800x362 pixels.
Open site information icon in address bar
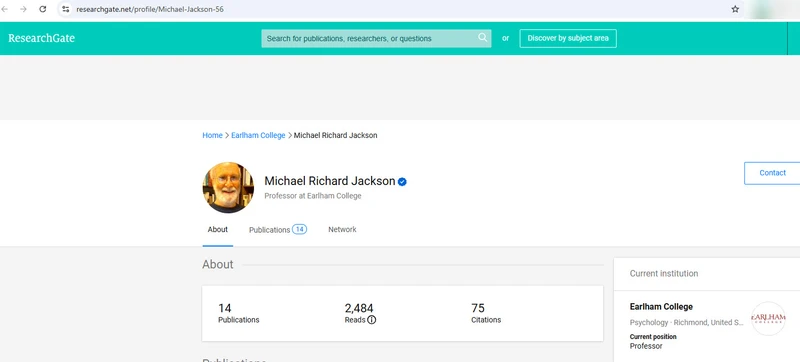pyautogui.click(x=65, y=9)
